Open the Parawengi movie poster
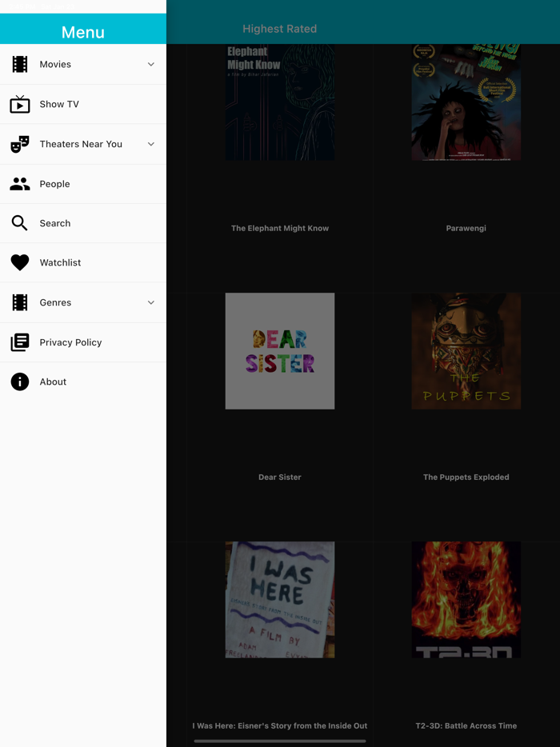 [x=466, y=102]
